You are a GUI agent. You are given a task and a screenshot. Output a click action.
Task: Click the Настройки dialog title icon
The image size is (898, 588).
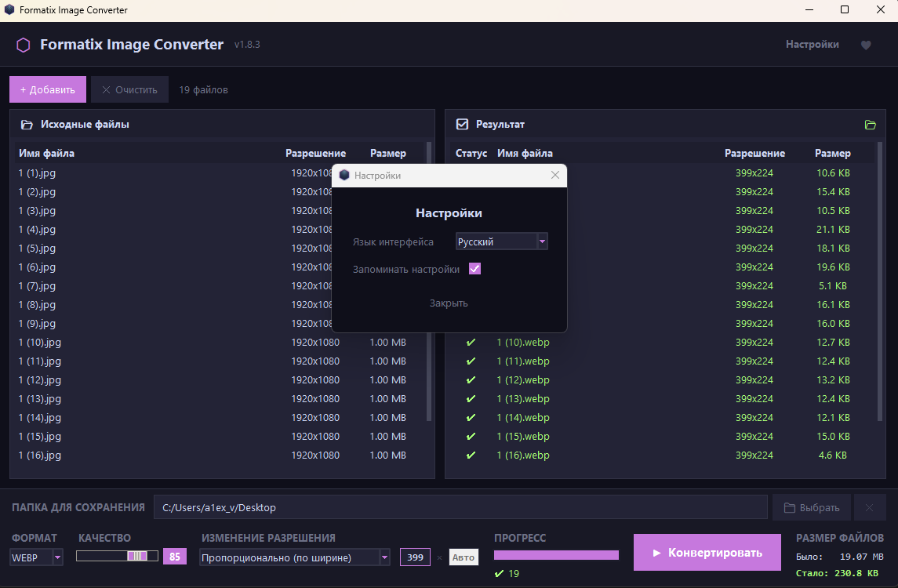click(x=344, y=175)
